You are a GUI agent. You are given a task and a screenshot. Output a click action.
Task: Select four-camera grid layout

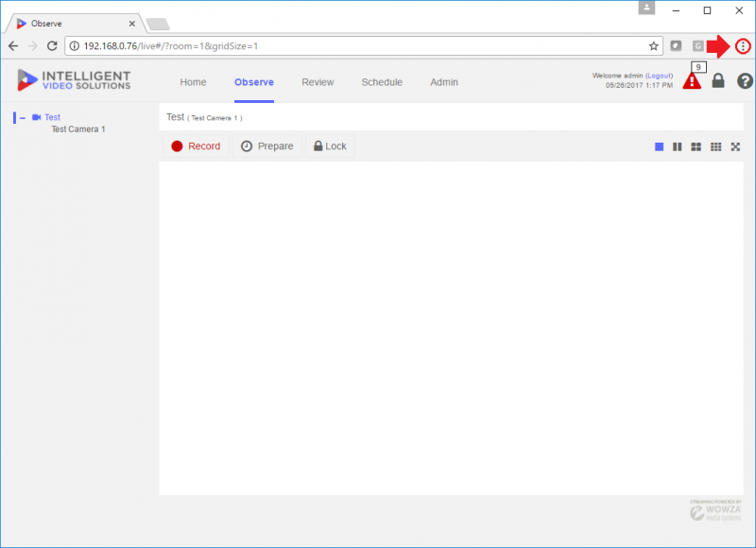(696, 146)
